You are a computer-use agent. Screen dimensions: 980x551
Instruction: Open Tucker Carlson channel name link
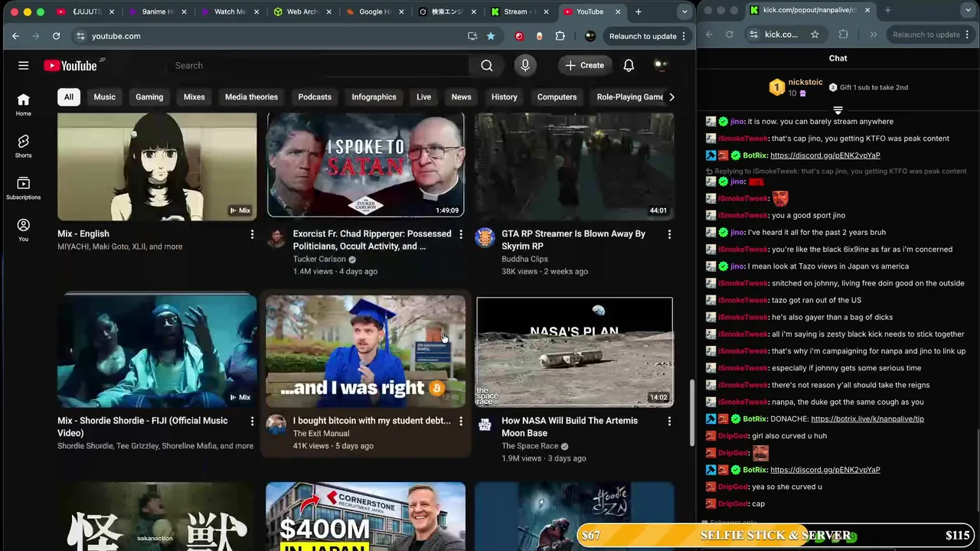pos(318,259)
